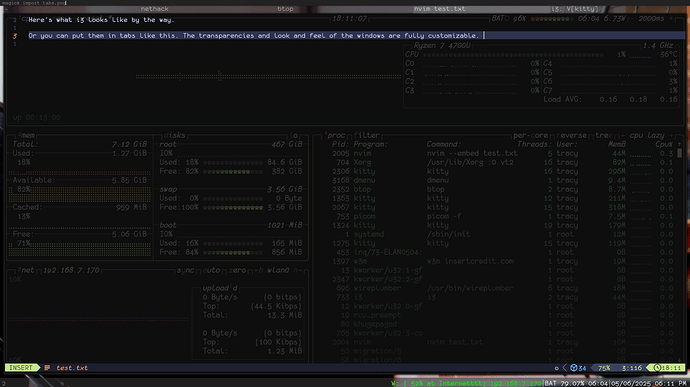690x387 pixels.
Task: Select the khugepaged process row in btop
Action: click(x=502, y=324)
